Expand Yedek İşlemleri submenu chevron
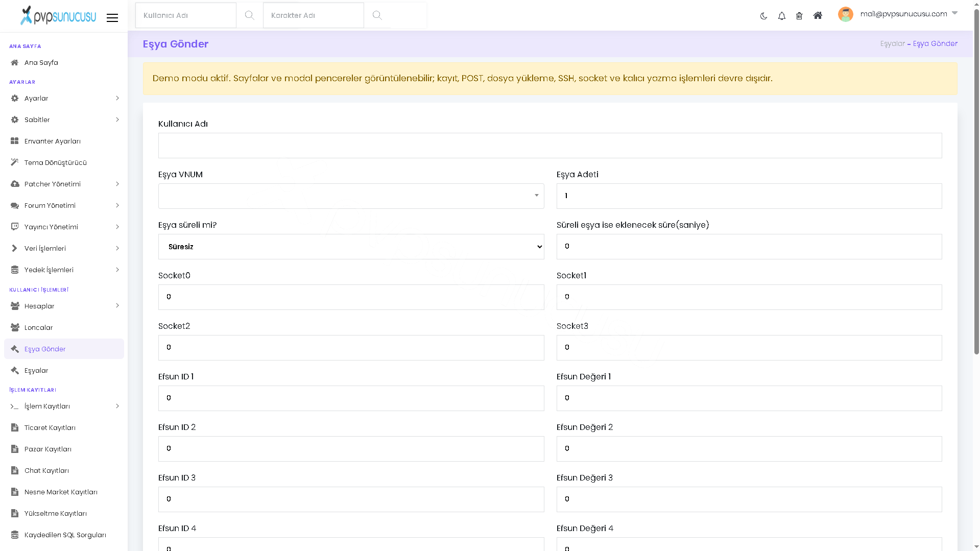 [x=117, y=270]
